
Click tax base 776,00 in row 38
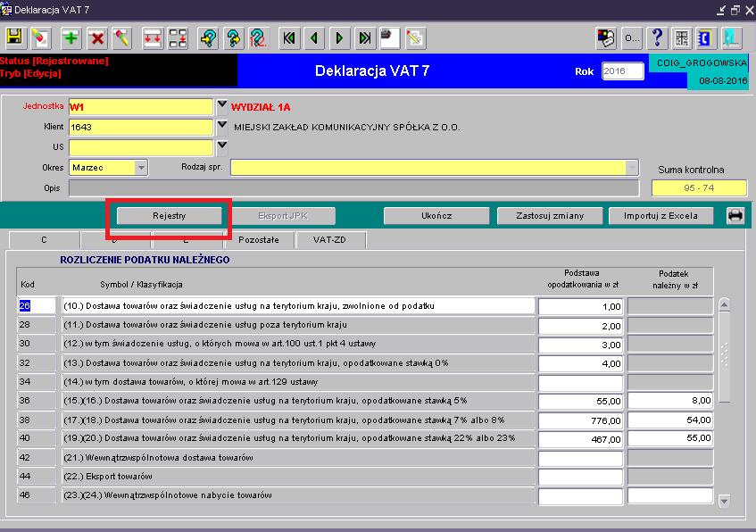pos(580,420)
